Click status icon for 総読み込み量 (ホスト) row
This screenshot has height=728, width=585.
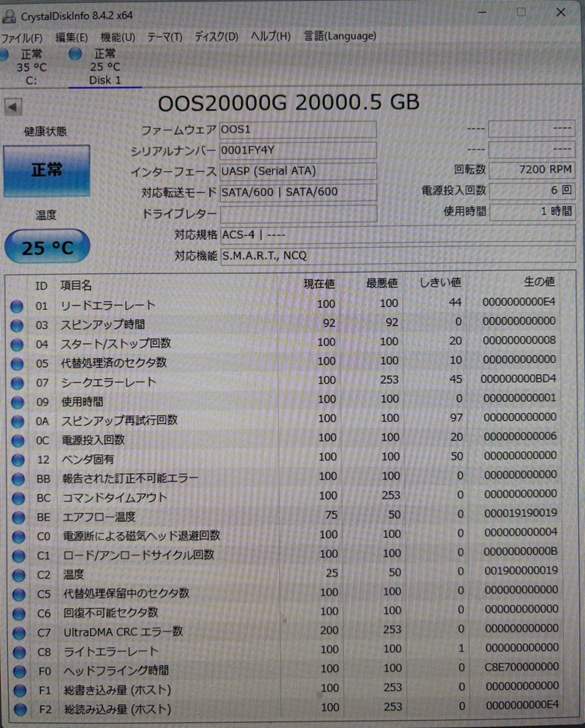[20, 710]
